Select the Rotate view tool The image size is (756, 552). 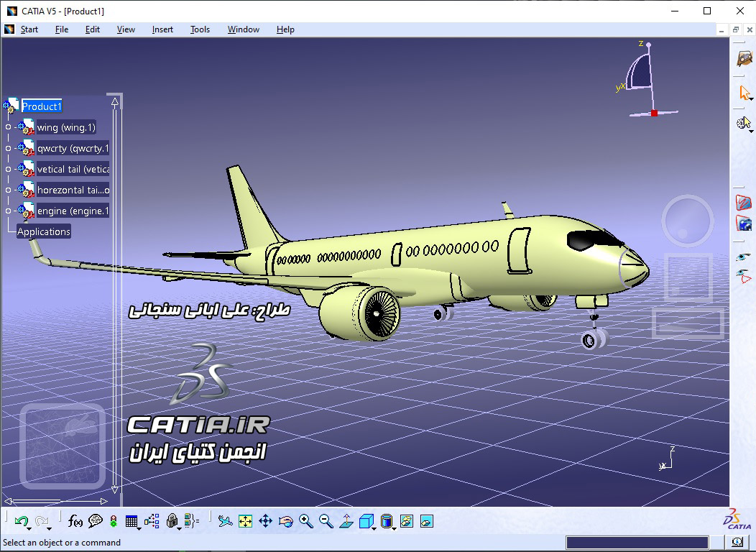click(286, 521)
